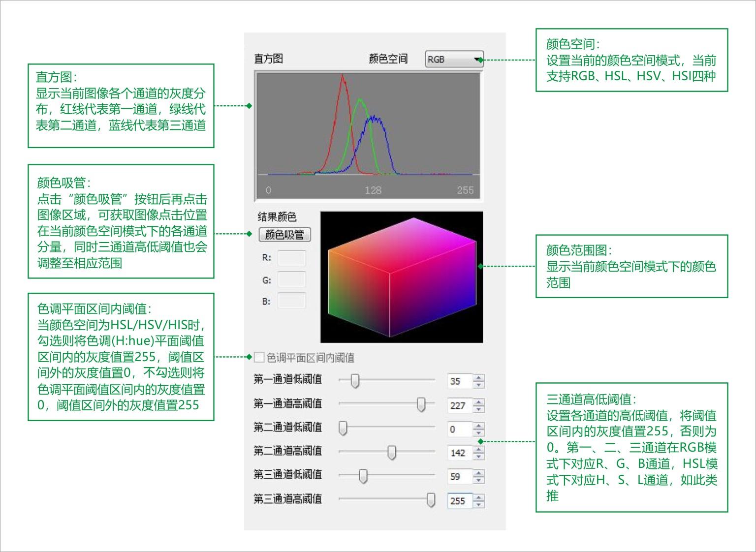The image size is (756, 552).
Task: Decrease 第一通道高阈值 with the down arrow
Action: [x=478, y=409]
